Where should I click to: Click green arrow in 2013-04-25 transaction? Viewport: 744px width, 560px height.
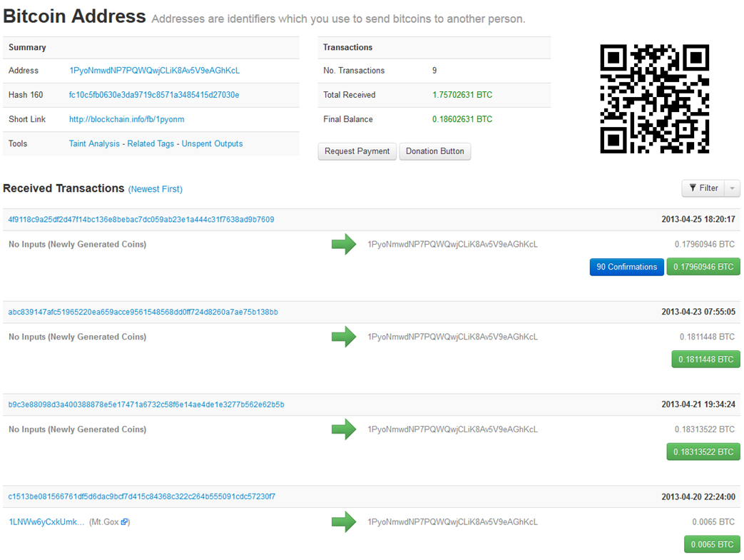coord(344,245)
